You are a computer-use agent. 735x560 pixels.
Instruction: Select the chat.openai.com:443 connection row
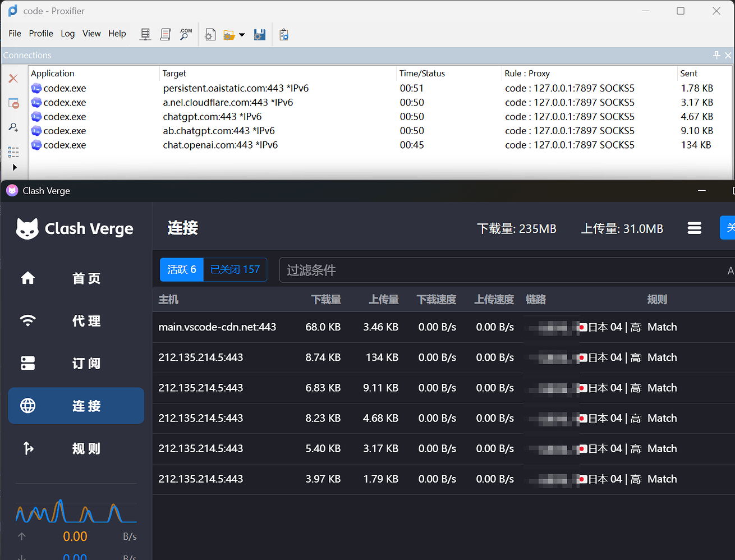(380, 145)
